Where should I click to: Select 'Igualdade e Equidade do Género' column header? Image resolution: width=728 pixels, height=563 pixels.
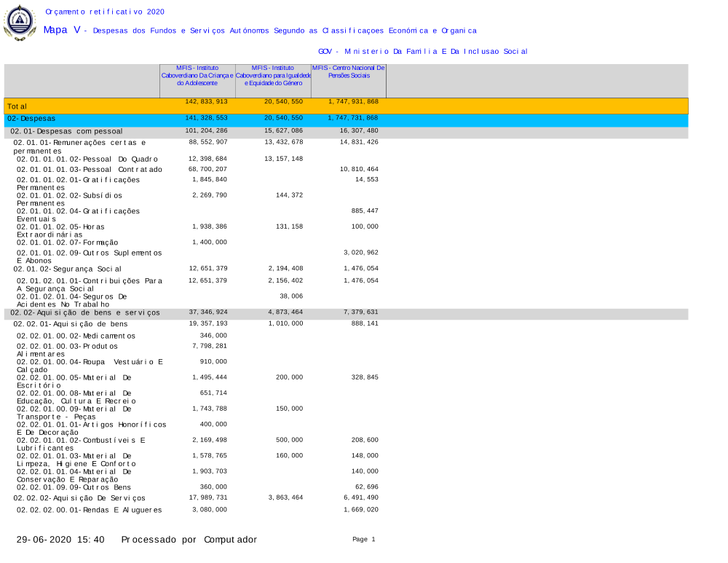coord(273,76)
